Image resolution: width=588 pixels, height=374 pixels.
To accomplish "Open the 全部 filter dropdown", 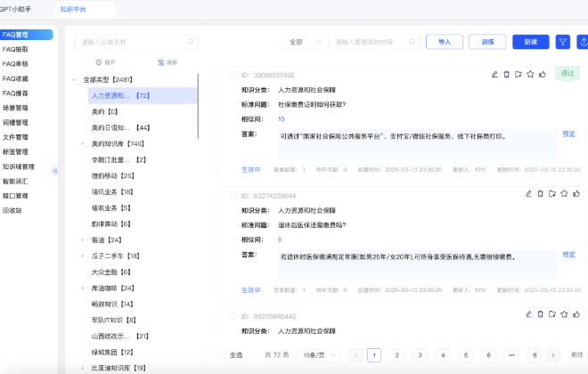I will [x=305, y=42].
